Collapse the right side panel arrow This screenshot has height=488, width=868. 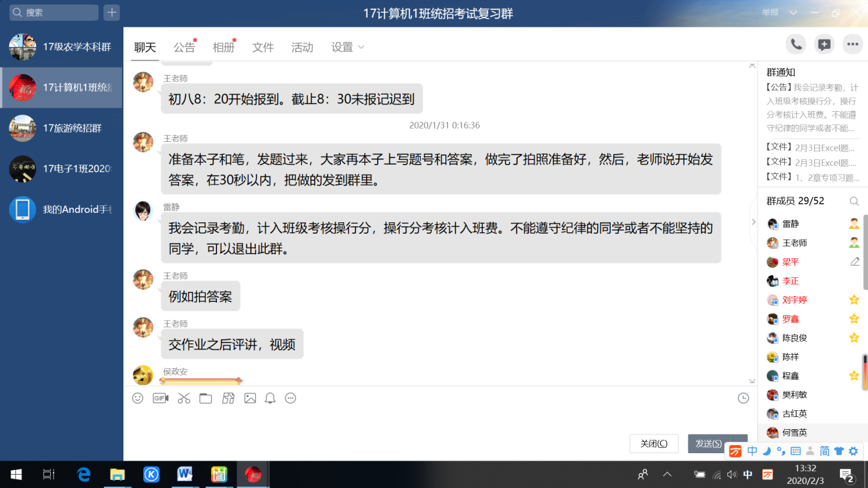point(753,222)
